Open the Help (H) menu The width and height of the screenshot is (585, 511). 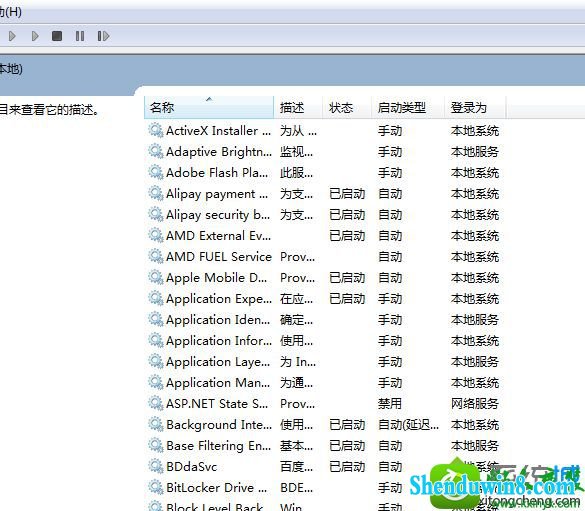10,12
